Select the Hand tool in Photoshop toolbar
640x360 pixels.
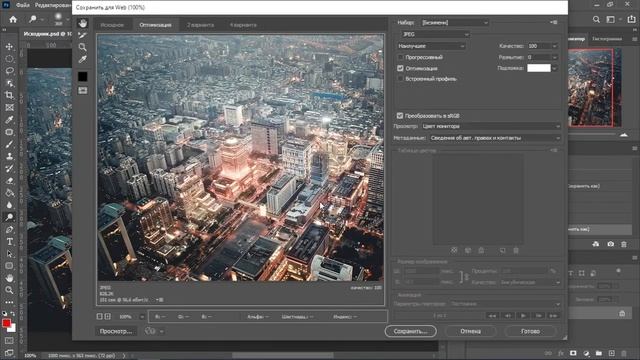(x=9, y=278)
